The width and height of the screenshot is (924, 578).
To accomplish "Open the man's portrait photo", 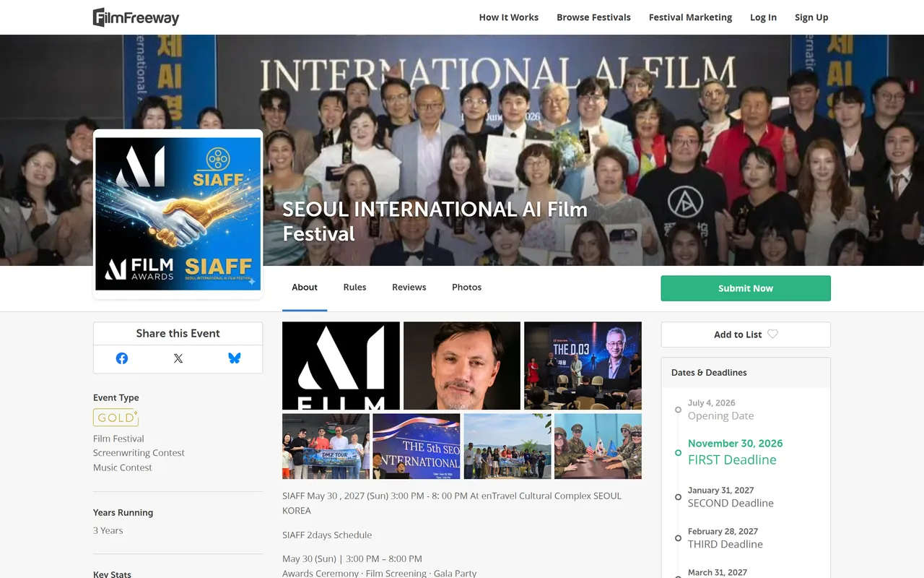I will coord(462,366).
